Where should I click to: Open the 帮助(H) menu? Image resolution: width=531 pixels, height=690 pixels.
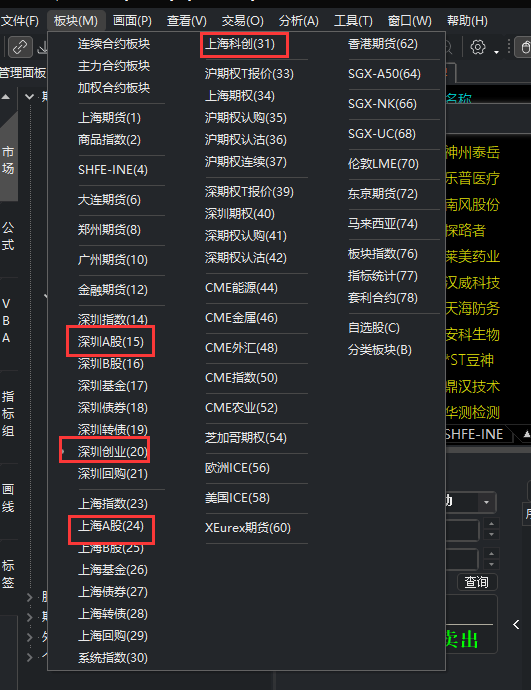tap(467, 21)
